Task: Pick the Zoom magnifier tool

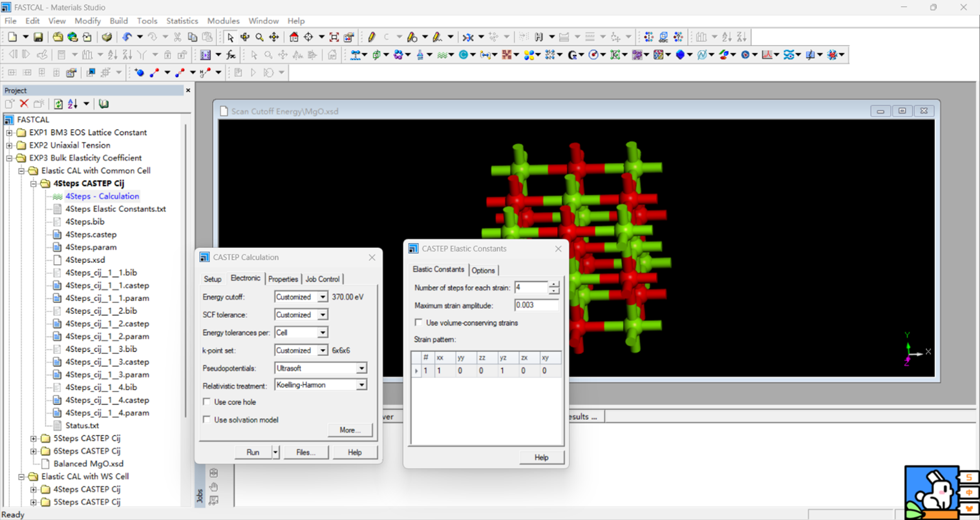Action: [259, 37]
